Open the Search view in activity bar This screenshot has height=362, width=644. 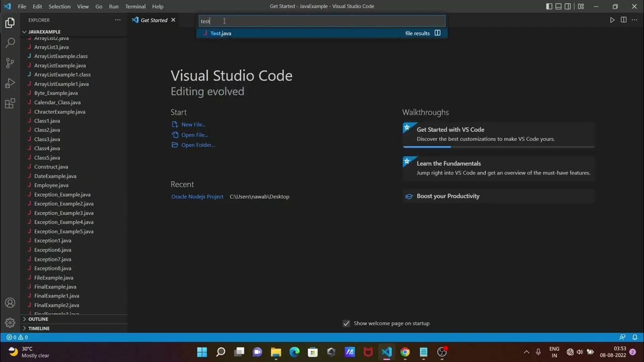10,43
